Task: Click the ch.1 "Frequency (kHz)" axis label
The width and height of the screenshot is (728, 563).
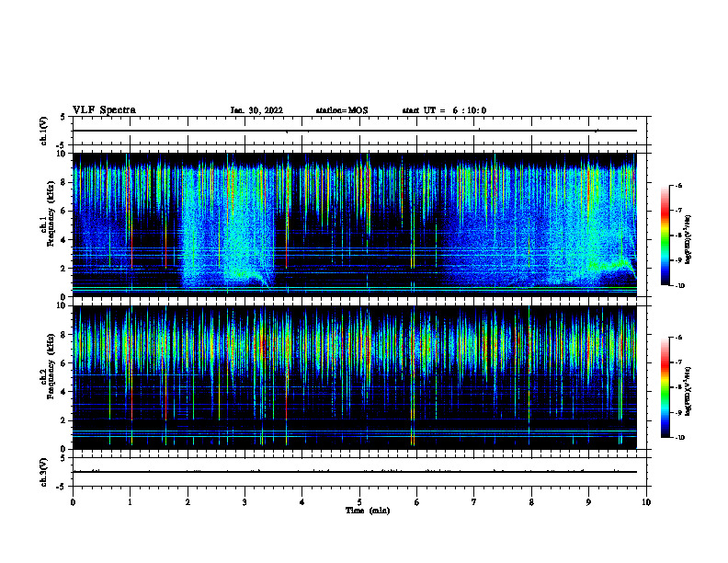Action: [51, 213]
